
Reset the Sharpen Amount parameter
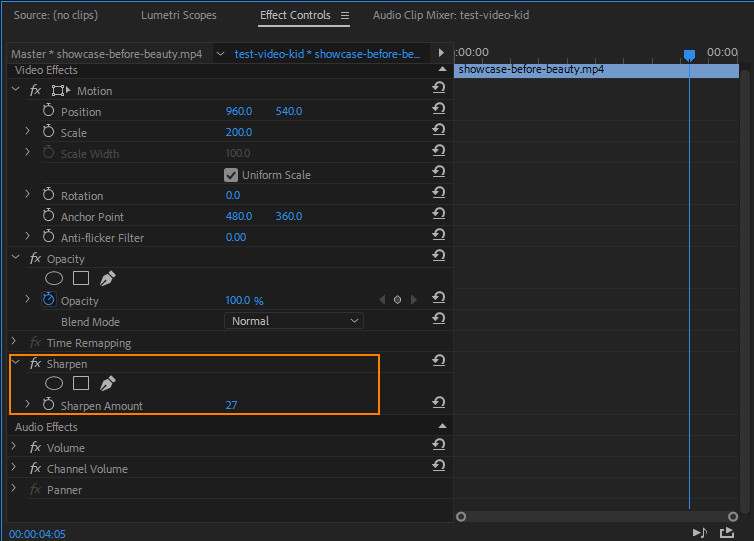[439, 403]
